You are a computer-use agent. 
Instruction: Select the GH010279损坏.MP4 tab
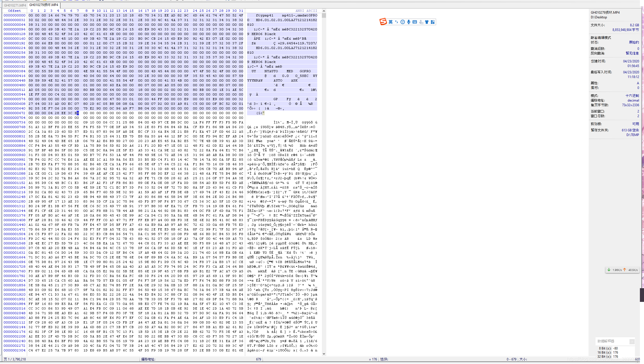tap(44, 5)
